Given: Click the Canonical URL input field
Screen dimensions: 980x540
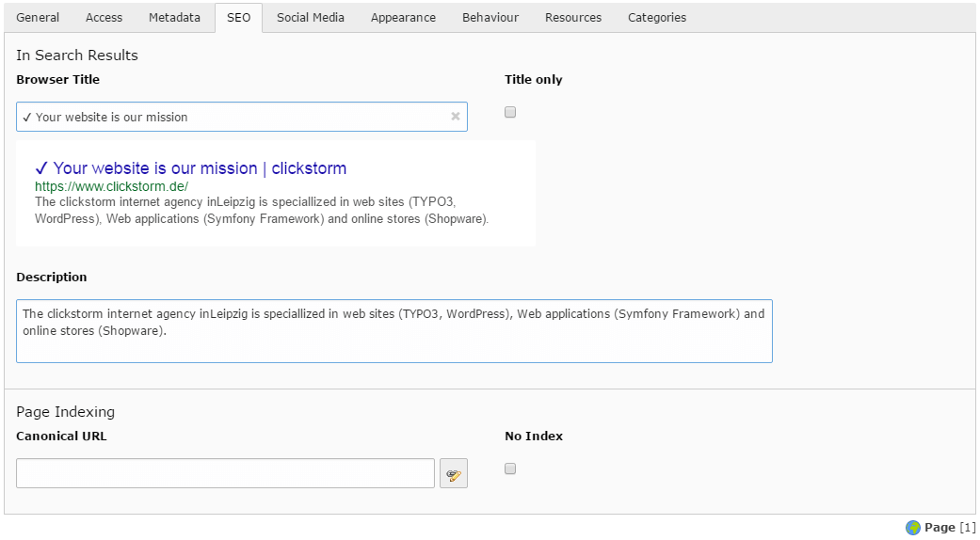Looking at the screenshot, I should (225, 473).
